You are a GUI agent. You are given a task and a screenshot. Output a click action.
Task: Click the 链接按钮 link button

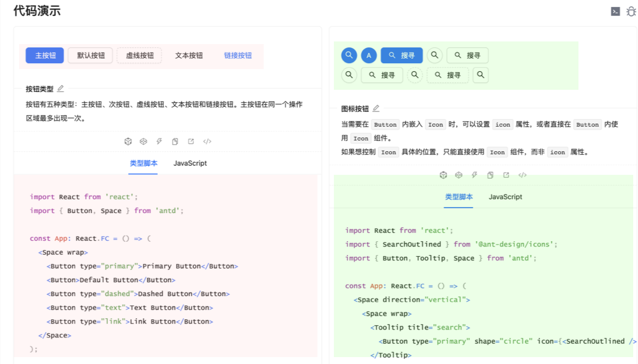[x=238, y=55]
